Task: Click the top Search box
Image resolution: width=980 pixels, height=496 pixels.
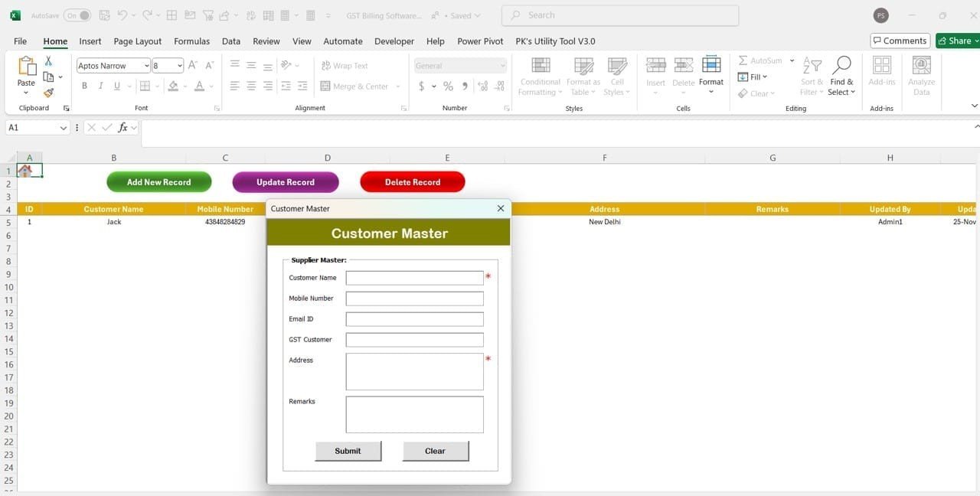Action: click(620, 15)
